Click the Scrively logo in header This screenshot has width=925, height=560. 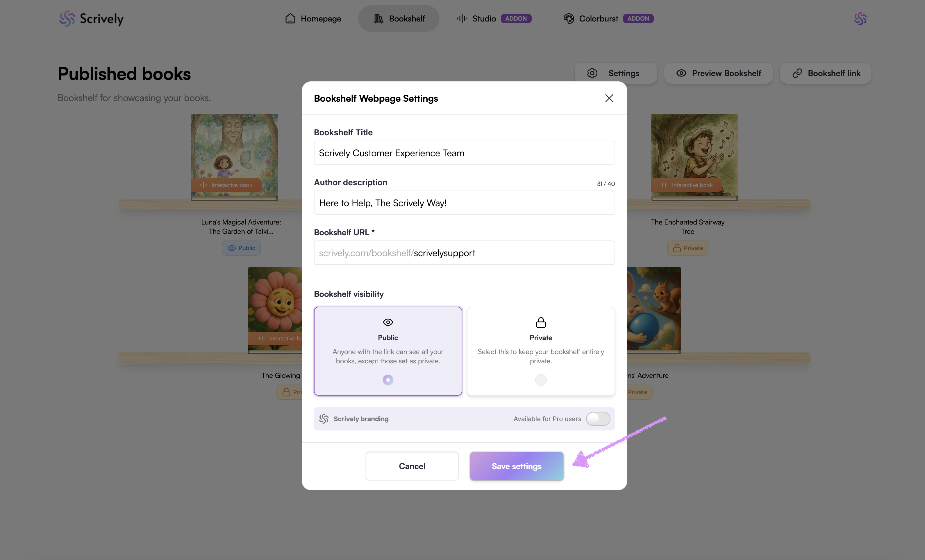coord(91,18)
